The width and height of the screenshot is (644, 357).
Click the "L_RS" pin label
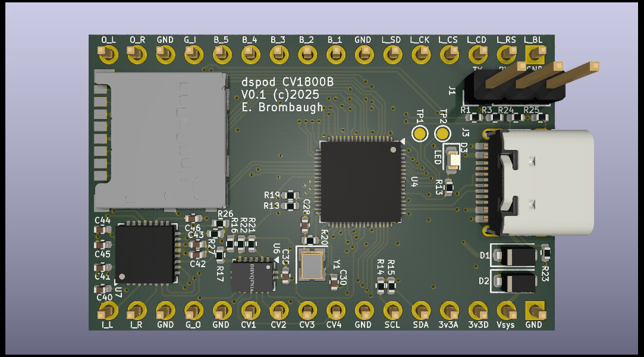point(506,40)
